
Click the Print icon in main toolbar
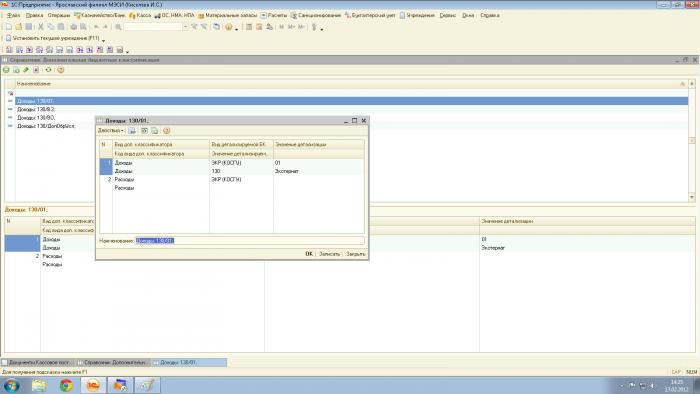[x=73, y=27]
